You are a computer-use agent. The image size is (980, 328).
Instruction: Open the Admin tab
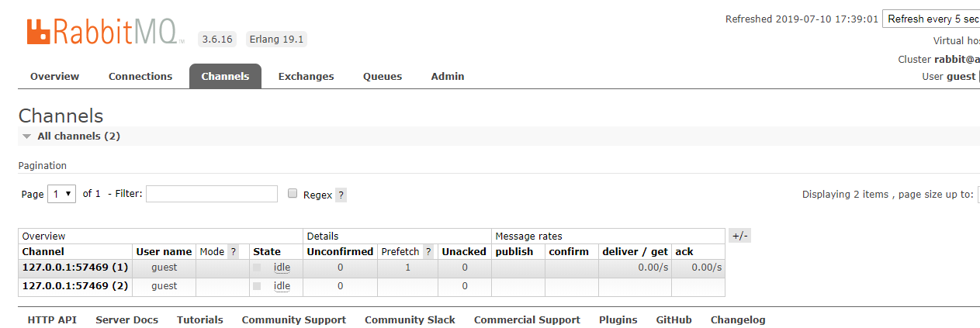click(448, 76)
